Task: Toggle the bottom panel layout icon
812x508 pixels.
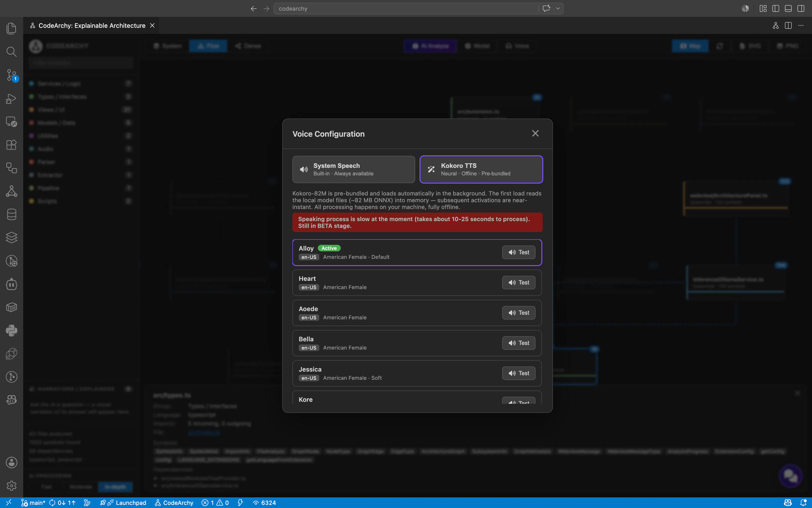Action: point(788,9)
